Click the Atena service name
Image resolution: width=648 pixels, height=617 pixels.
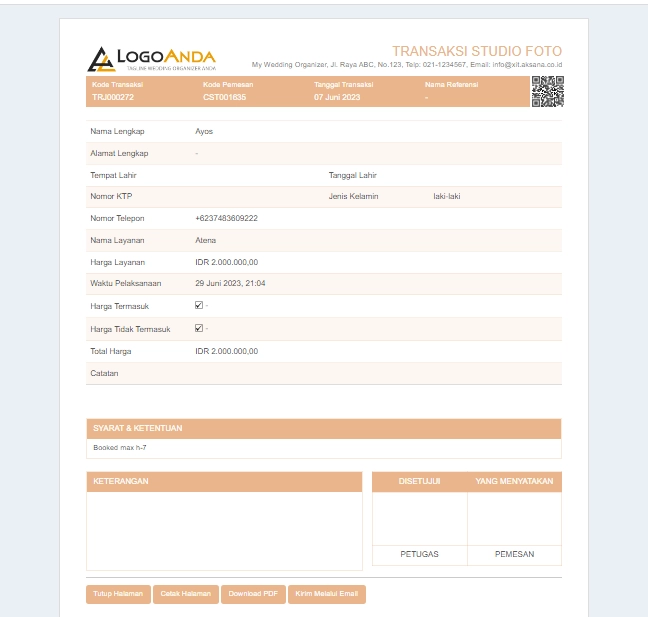[205, 240]
